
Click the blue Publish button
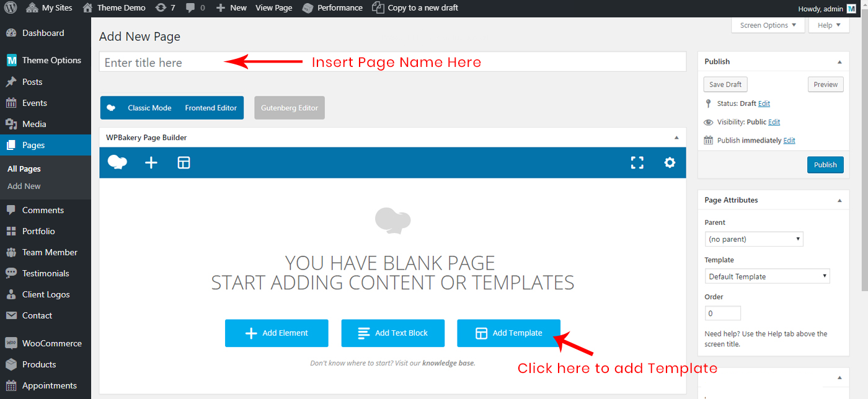click(825, 165)
